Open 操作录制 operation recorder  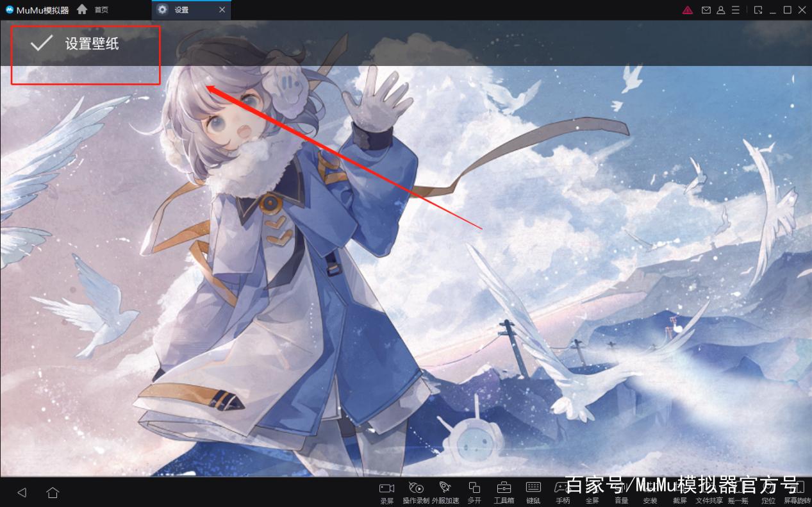tap(416, 492)
